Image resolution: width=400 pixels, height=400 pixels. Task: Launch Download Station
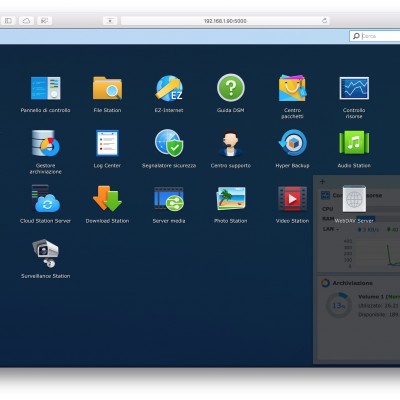(107, 198)
